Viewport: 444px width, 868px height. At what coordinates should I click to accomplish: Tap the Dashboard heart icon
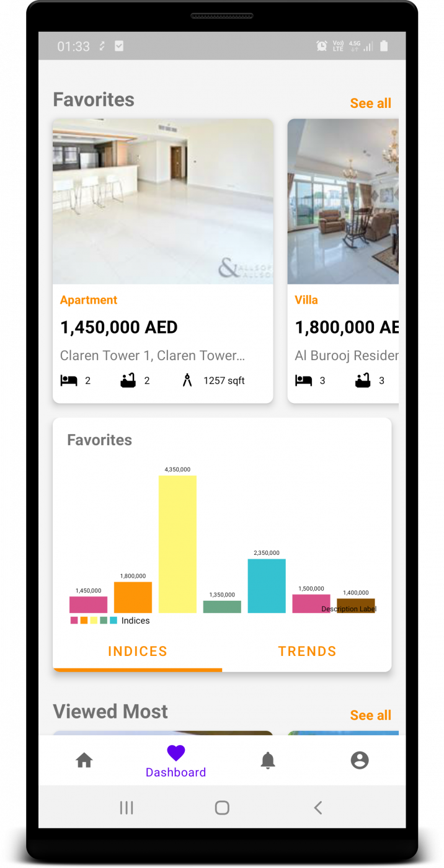tap(176, 753)
